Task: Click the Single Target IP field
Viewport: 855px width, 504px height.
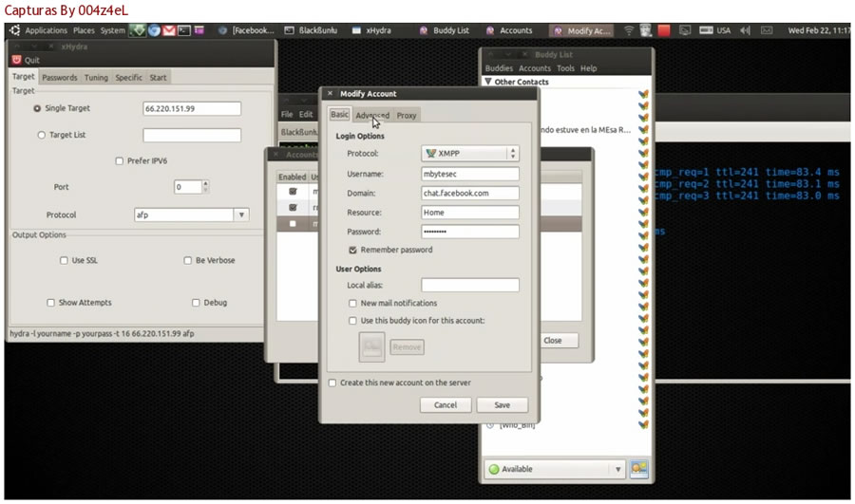Action: (192, 108)
